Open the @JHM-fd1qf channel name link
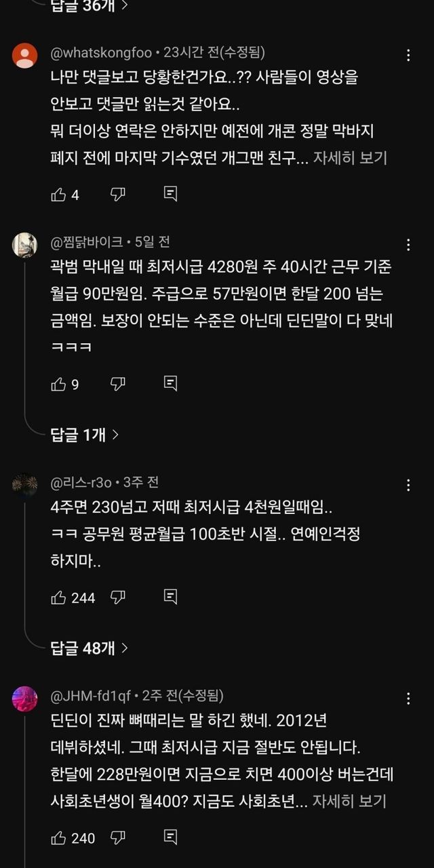Image resolution: width=434 pixels, height=868 pixels. click(92, 696)
